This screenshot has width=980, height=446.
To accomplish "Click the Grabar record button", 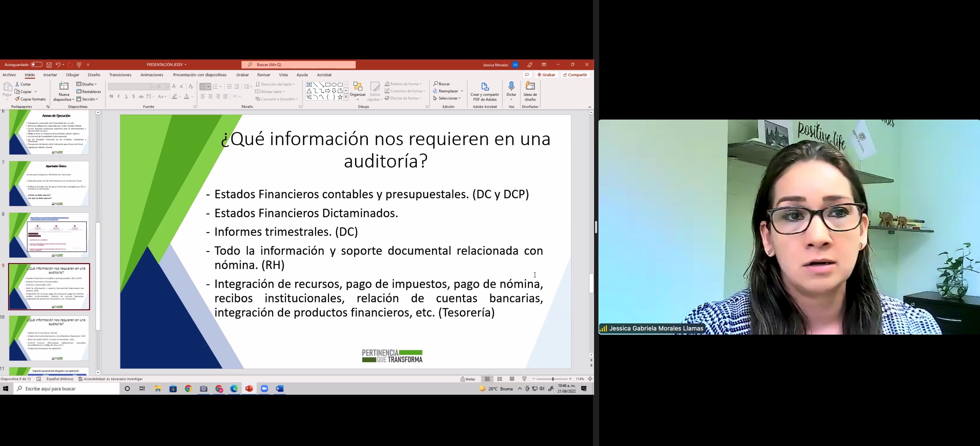I will (546, 75).
